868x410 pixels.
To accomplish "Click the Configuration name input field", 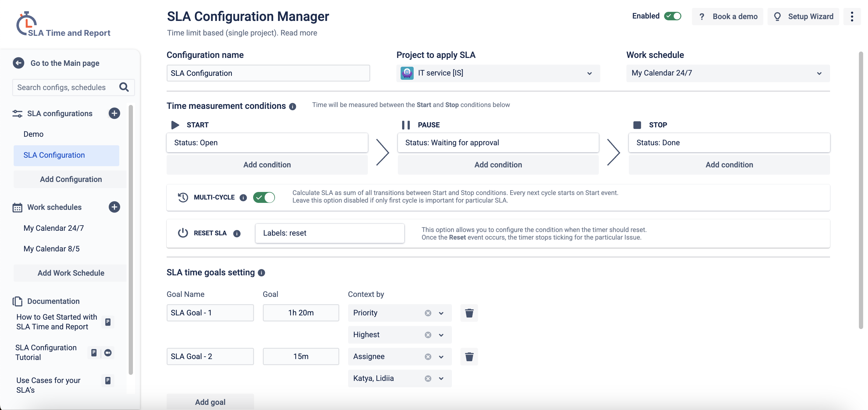I will (x=268, y=73).
